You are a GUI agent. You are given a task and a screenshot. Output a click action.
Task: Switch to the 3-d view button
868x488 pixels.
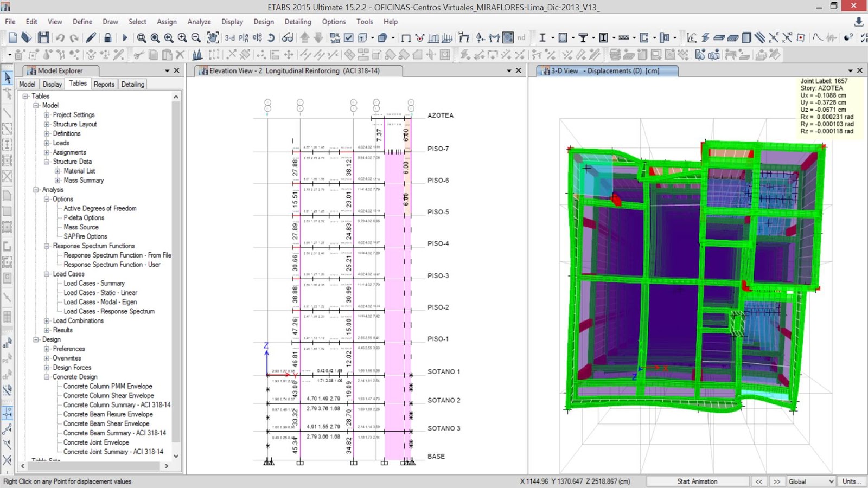[230, 37]
